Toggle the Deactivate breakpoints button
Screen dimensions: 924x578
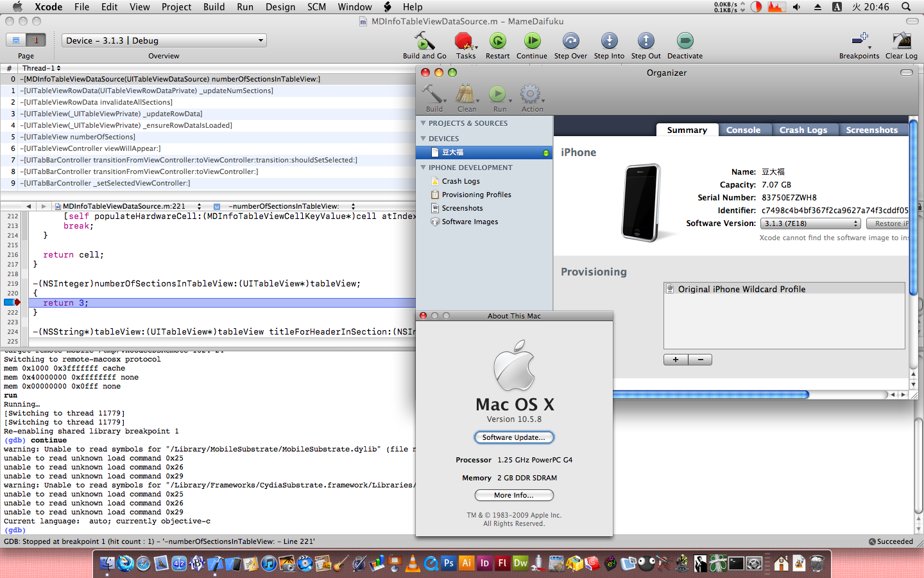click(x=685, y=42)
